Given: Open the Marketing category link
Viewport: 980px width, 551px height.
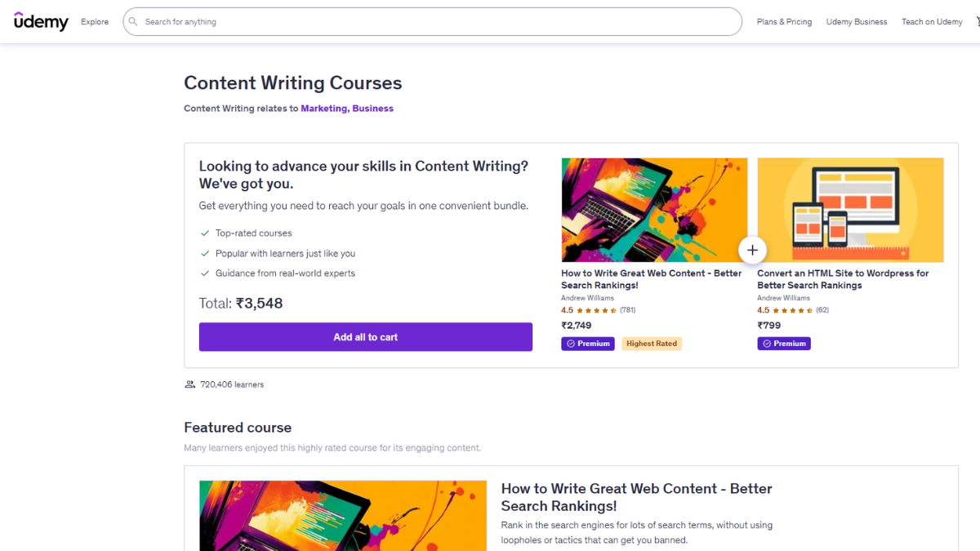Looking at the screenshot, I should (322, 108).
